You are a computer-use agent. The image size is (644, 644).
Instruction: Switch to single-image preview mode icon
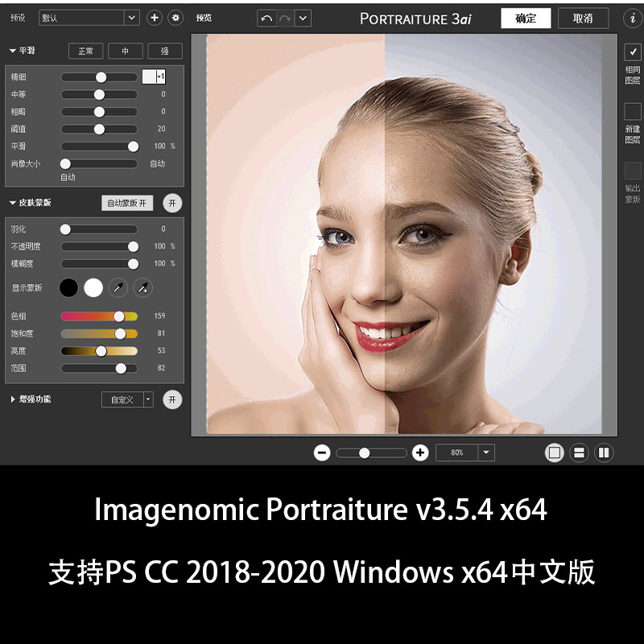[555, 452]
